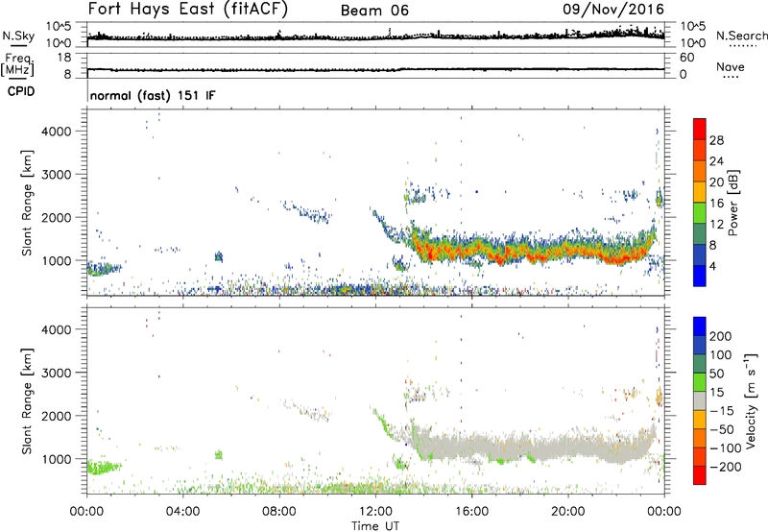
Task: Click the '16:00' time axis tick label
Action: coord(471,512)
